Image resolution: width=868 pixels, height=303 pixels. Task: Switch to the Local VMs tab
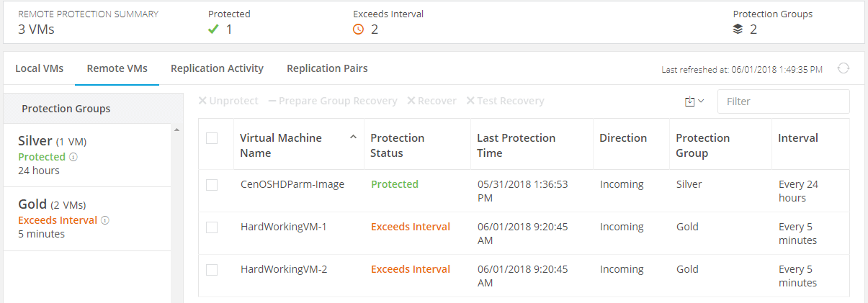point(39,68)
